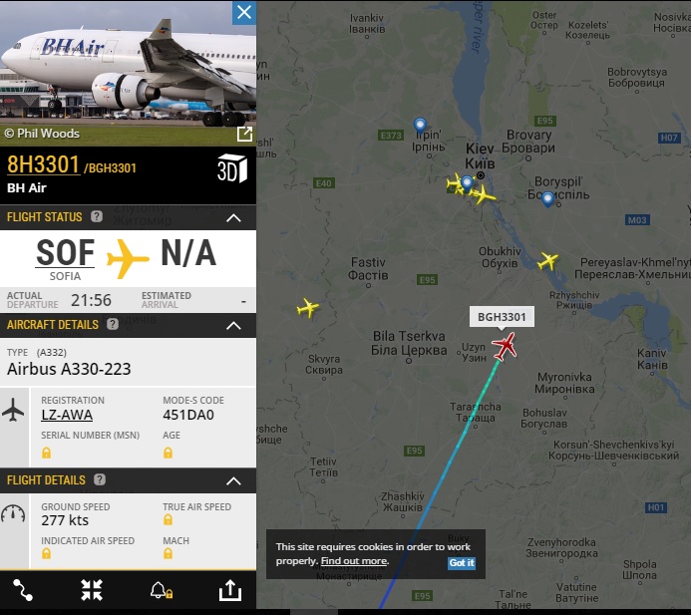Open the aircraft photo external link icon
692x616 pixels.
coord(244,134)
